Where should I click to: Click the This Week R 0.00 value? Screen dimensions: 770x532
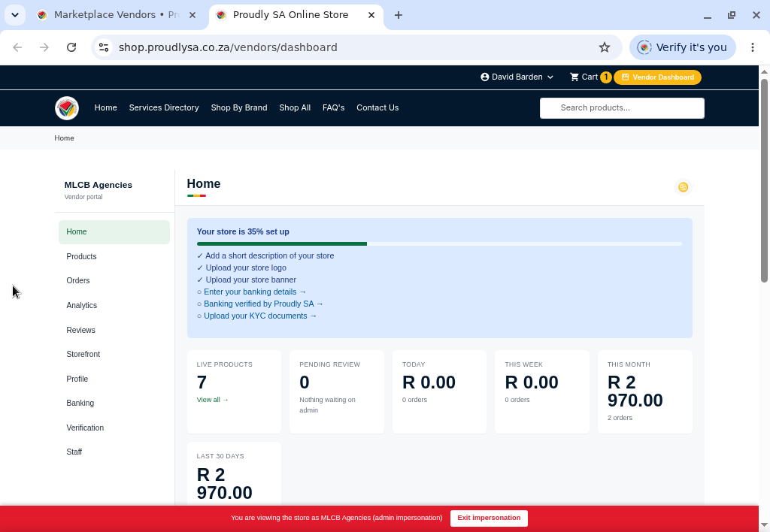(x=532, y=382)
